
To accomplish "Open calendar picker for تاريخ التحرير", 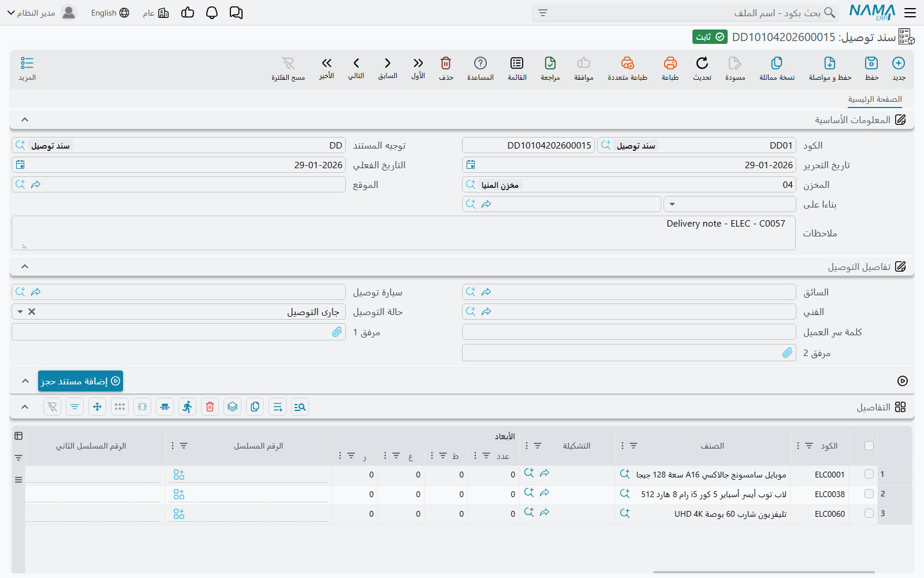I will 471,165.
